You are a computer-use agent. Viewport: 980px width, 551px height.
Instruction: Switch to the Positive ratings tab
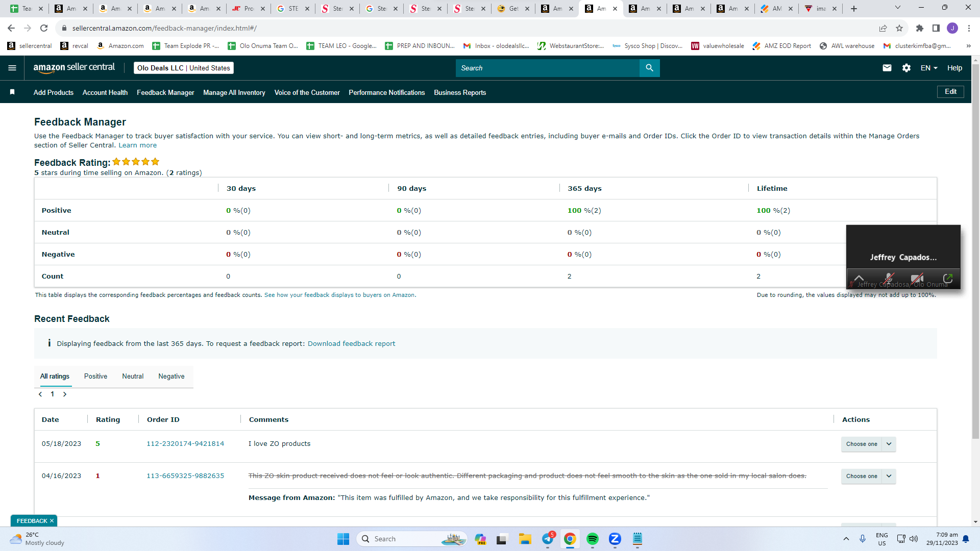[x=95, y=376]
